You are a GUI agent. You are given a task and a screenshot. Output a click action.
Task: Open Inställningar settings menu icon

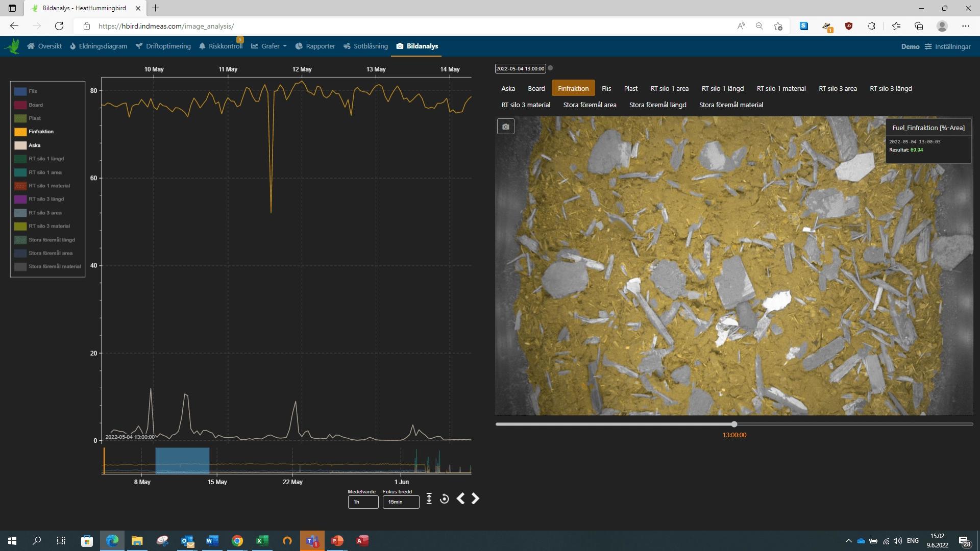(928, 46)
